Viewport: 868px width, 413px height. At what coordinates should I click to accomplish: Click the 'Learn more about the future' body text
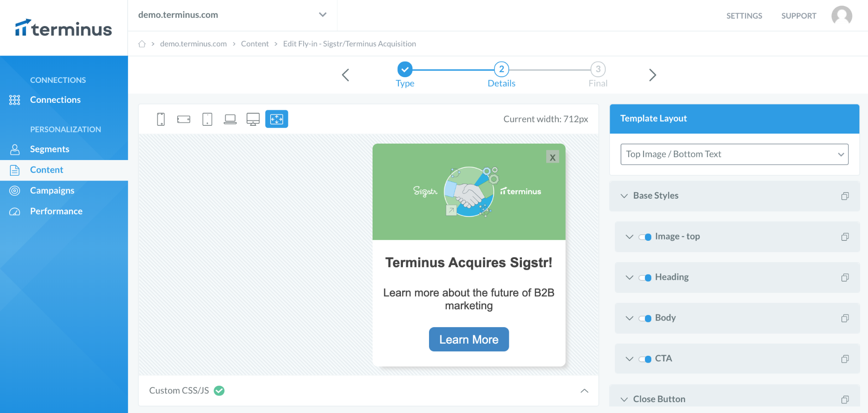click(x=469, y=299)
